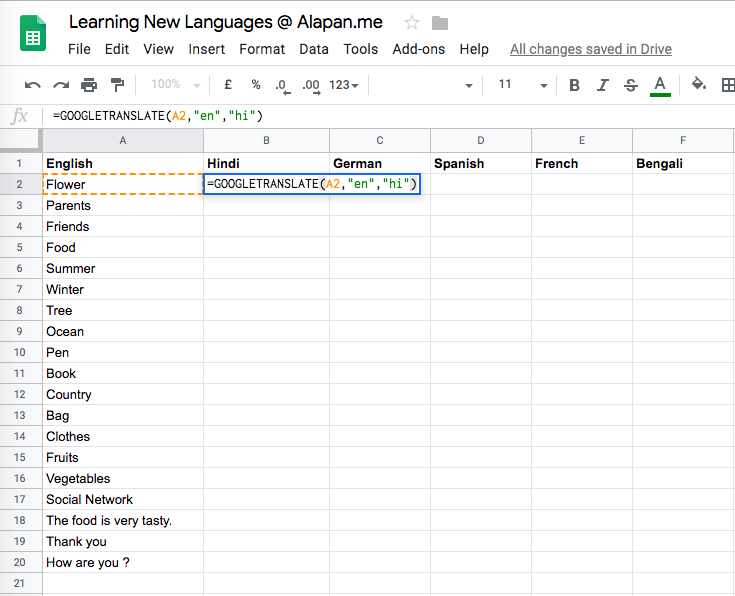
Task: Select column B header
Action: pyautogui.click(x=266, y=140)
